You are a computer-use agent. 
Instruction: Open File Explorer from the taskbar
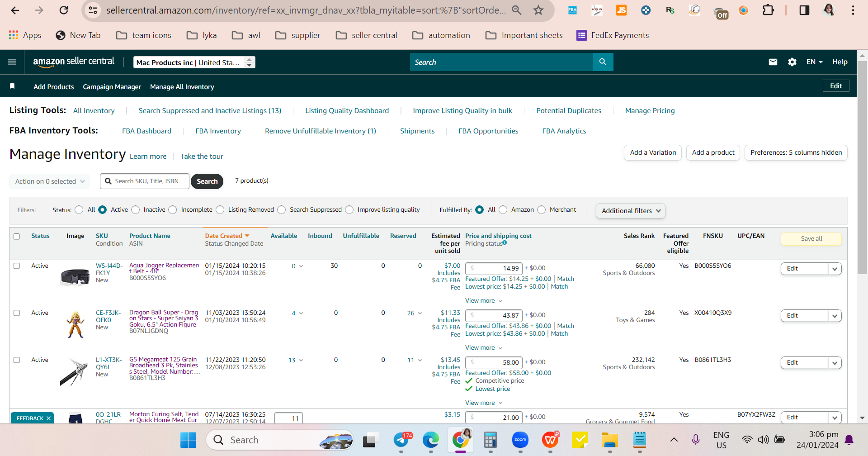tap(610, 440)
